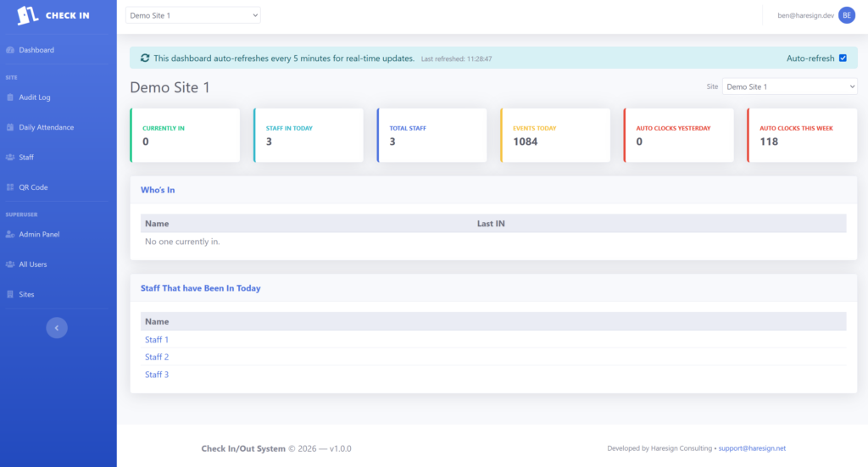Click the refresh sync icon in banner

[145, 58]
